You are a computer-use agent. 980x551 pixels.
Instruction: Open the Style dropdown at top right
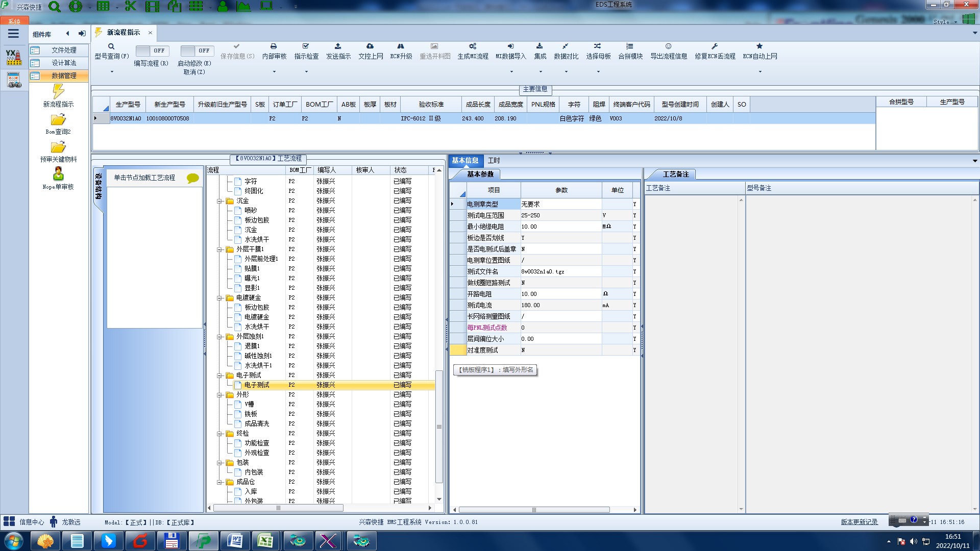[945, 22]
